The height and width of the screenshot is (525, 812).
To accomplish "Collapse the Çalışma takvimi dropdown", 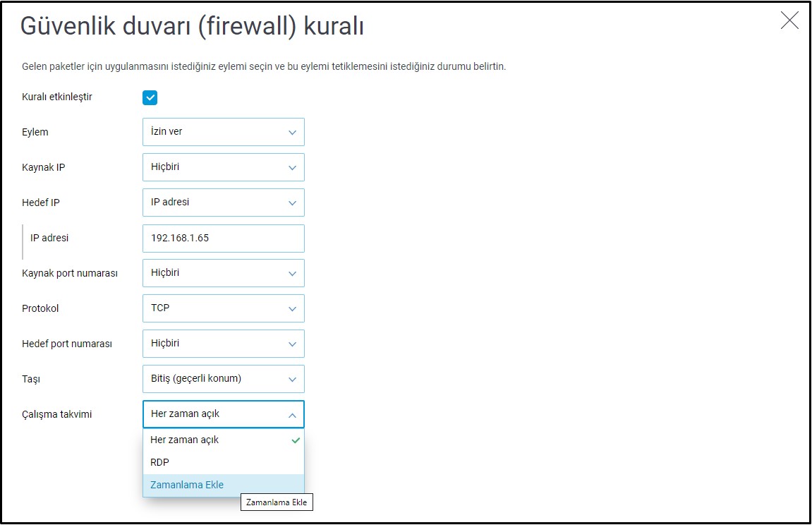I will [x=223, y=414].
